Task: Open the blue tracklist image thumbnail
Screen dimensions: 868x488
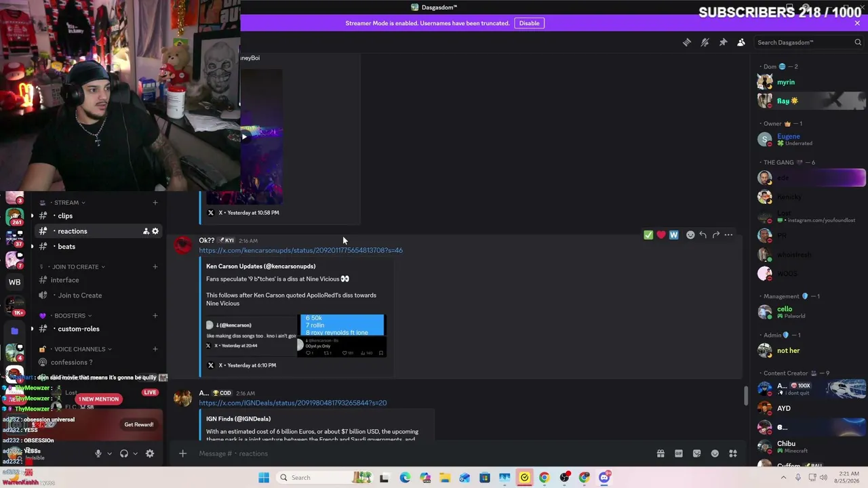Action: [342, 325]
